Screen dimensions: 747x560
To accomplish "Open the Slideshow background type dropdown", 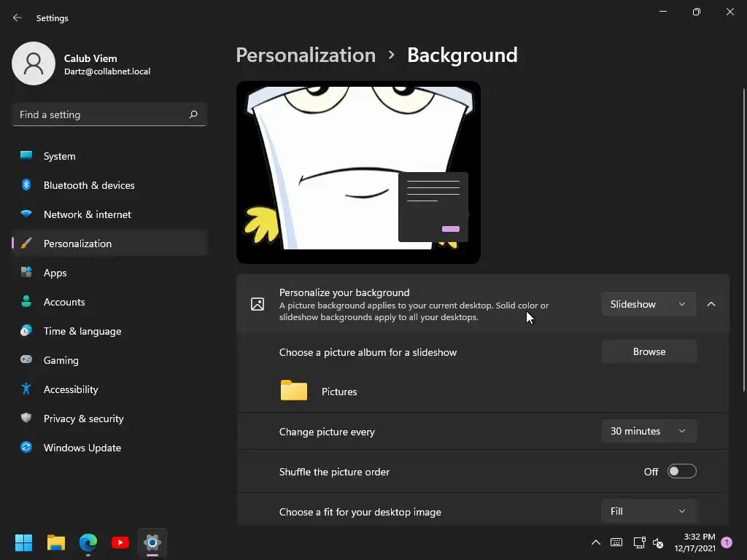I will pos(649,304).
